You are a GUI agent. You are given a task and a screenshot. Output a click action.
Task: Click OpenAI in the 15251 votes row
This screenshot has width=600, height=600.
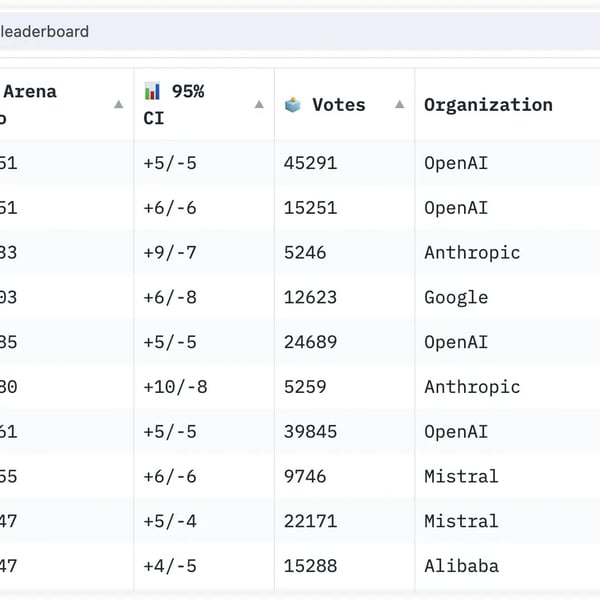coord(456,209)
